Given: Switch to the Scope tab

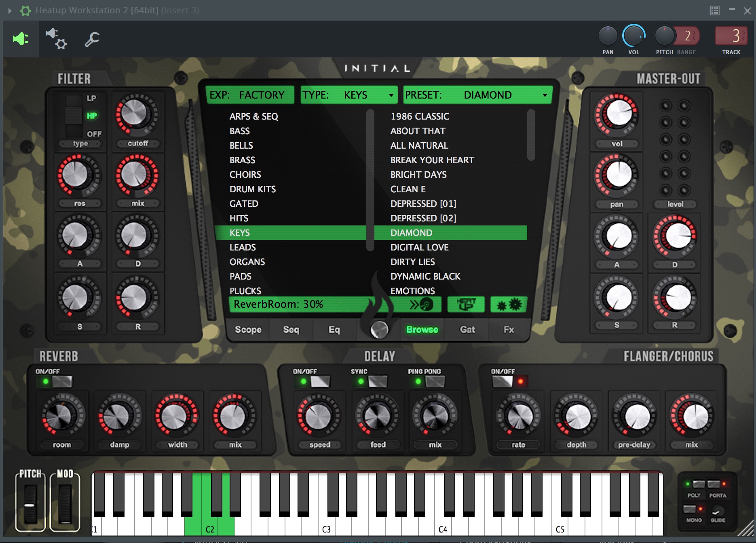Looking at the screenshot, I should 248,329.
